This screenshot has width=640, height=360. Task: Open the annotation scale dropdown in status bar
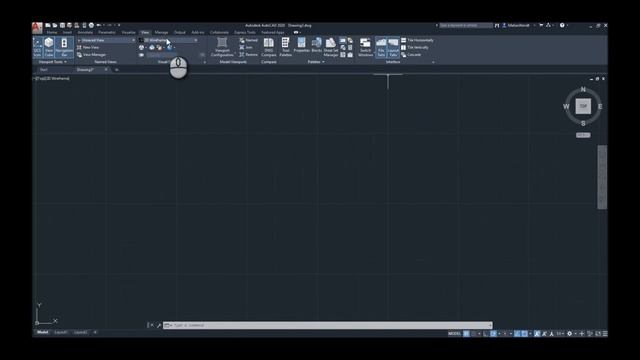[560, 333]
